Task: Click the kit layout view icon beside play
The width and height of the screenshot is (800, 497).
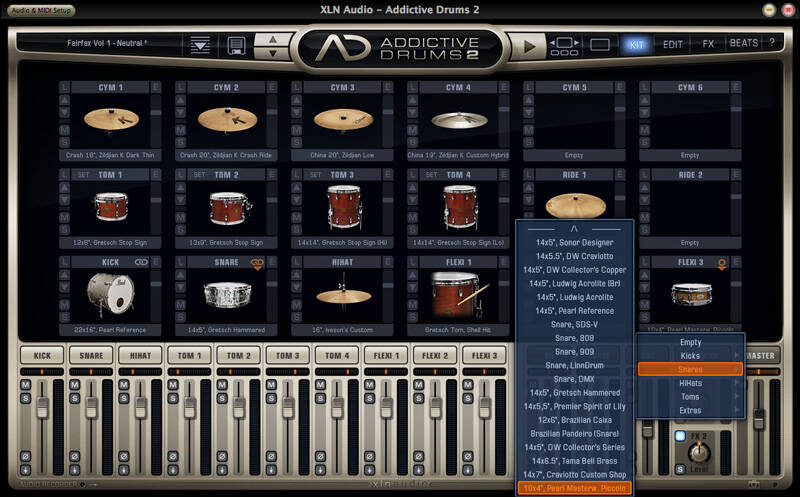Action: tap(564, 46)
